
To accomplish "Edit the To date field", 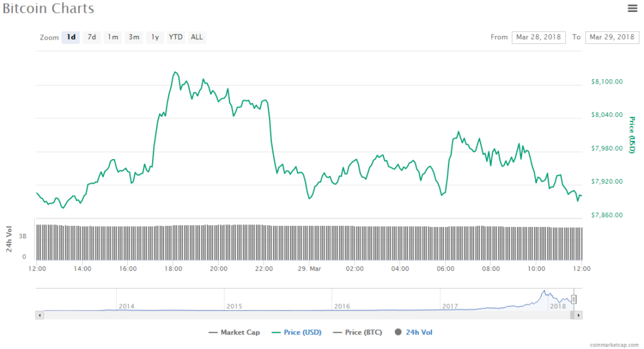I will point(612,37).
